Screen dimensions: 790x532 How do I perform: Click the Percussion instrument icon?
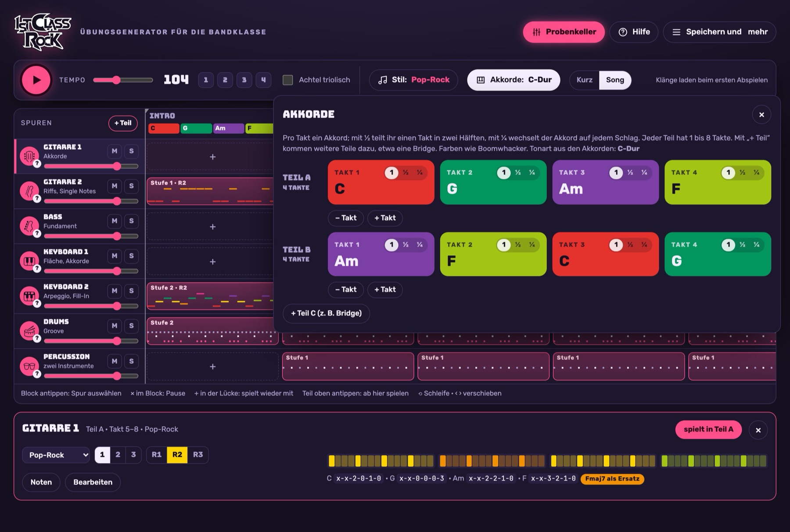click(29, 366)
